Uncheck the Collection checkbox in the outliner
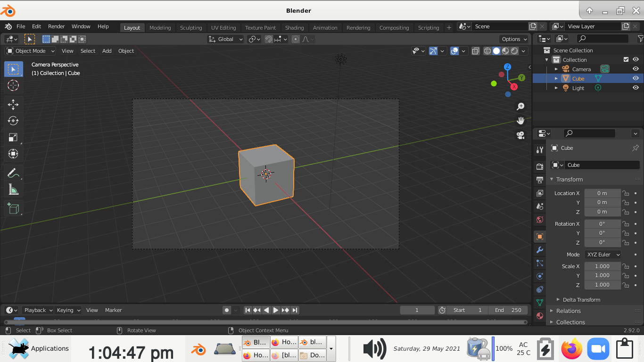644x362 pixels. pyautogui.click(x=626, y=59)
